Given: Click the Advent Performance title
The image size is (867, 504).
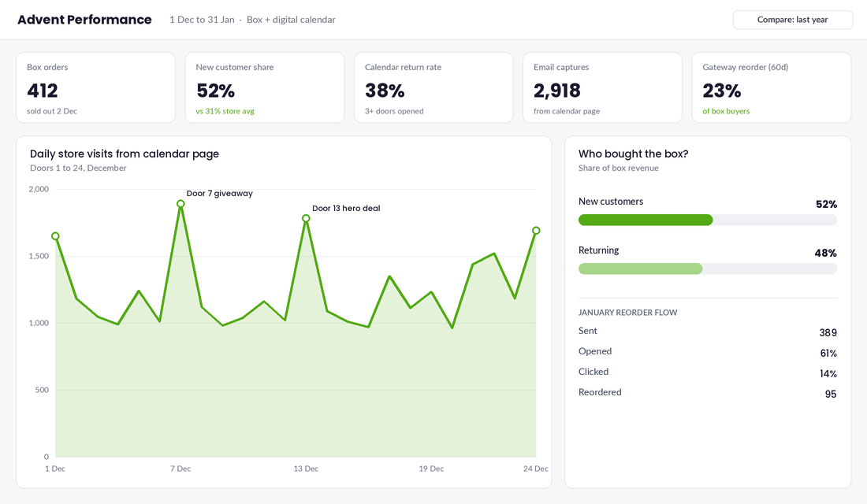Looking at the screenshot, I should pos(84,20).
